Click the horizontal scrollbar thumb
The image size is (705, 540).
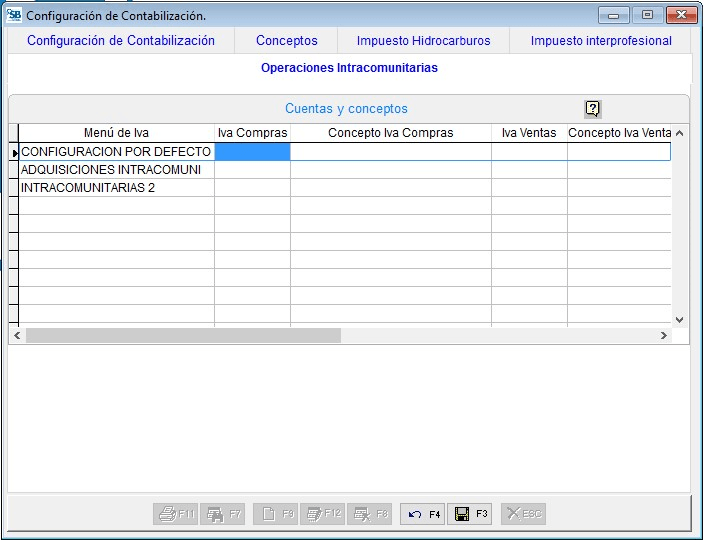tap(183, 335)
